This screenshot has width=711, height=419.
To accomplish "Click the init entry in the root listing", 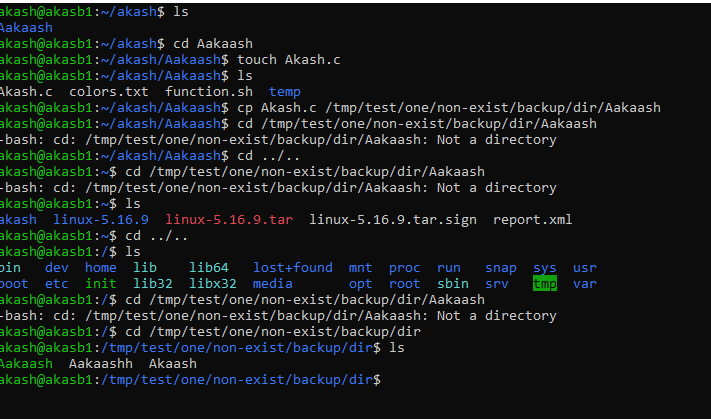I will 100,283.
